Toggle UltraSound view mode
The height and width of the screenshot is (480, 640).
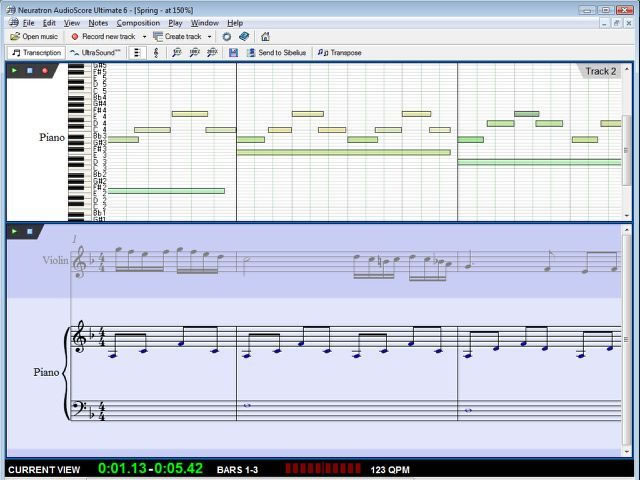tap(96, 52)
